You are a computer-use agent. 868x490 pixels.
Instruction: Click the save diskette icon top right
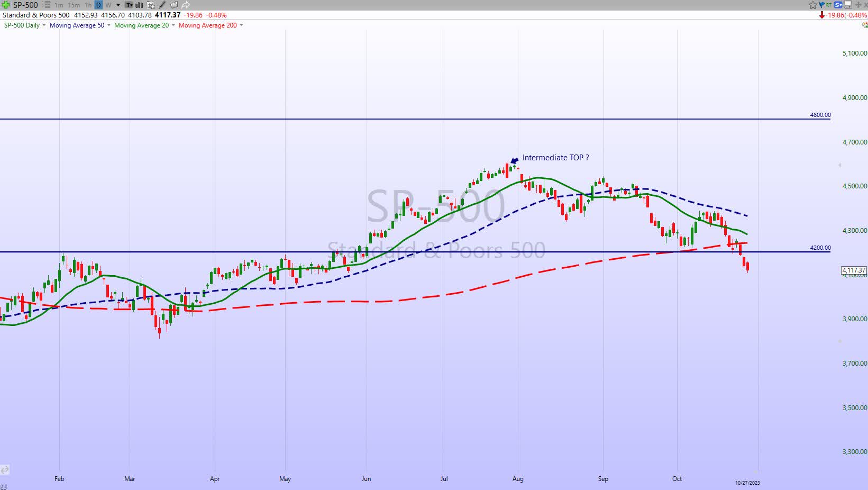(847, 5)
